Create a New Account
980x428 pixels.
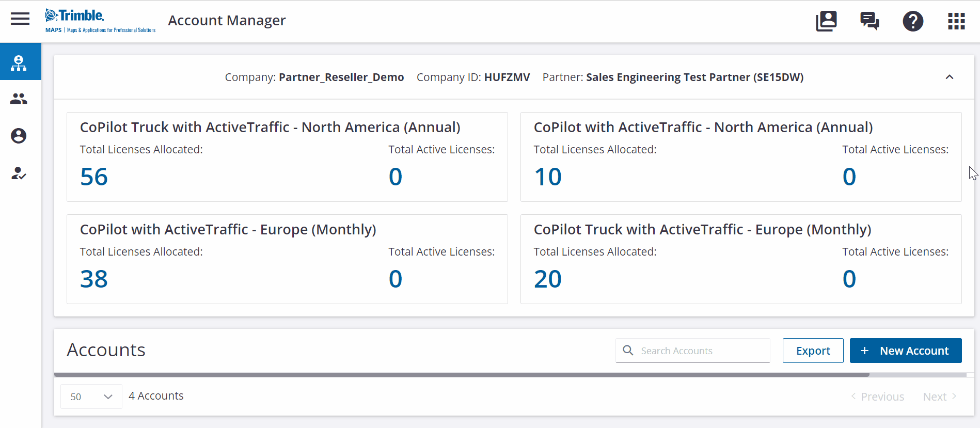point(906,351)
